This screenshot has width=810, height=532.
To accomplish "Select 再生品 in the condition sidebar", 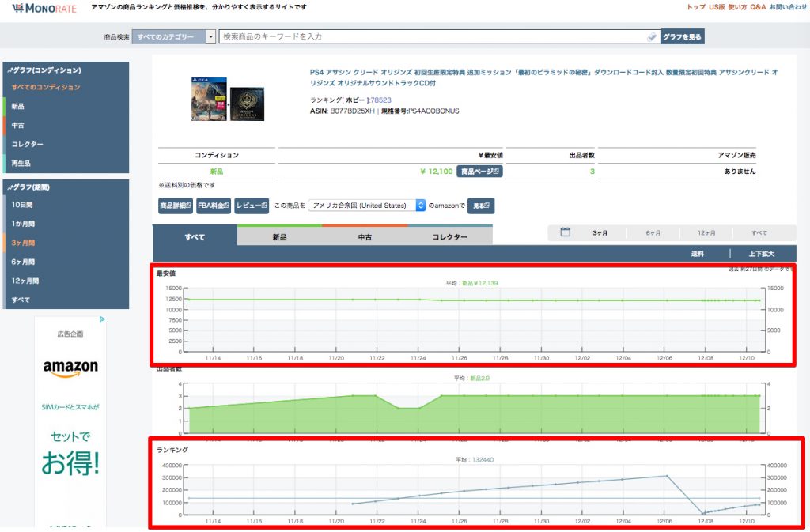I will [x=21, y=163].
